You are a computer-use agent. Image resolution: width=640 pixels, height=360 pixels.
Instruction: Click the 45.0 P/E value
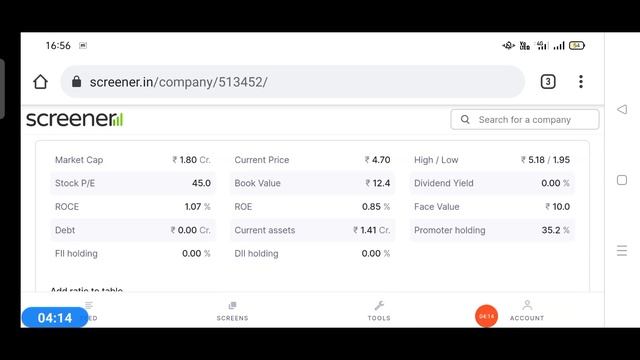[201, 183]
